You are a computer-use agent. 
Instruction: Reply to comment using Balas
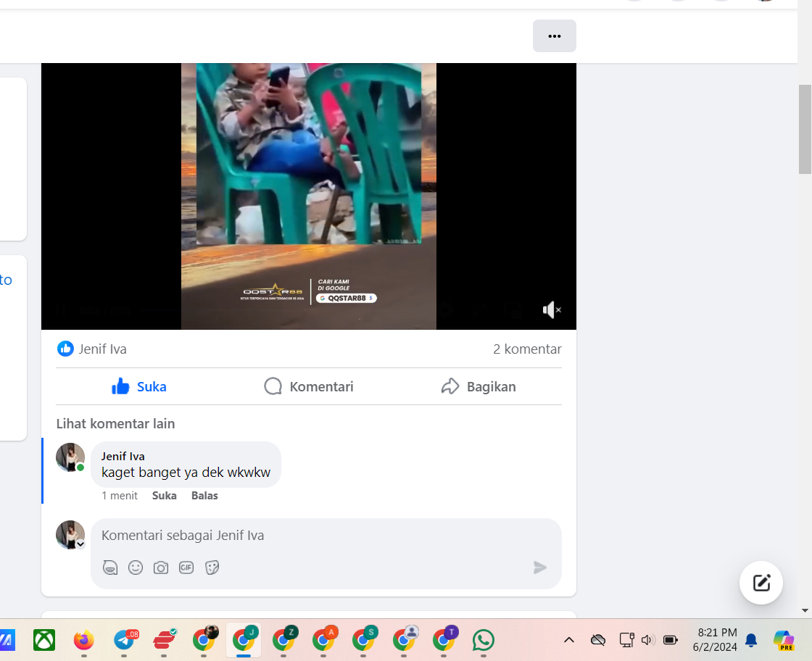[x=204, y=495]
